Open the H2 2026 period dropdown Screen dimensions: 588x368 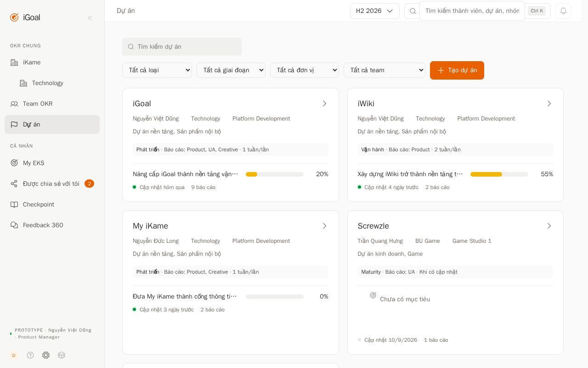pos(375,11)
